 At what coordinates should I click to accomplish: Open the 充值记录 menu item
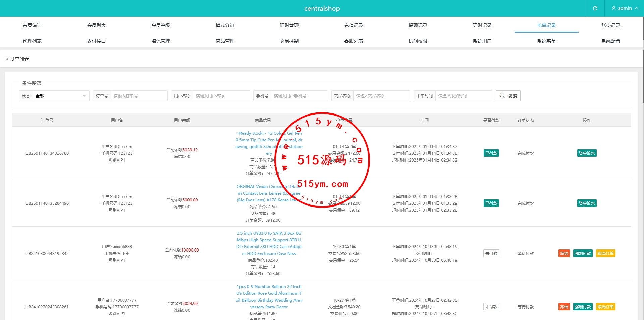point(354,25)
